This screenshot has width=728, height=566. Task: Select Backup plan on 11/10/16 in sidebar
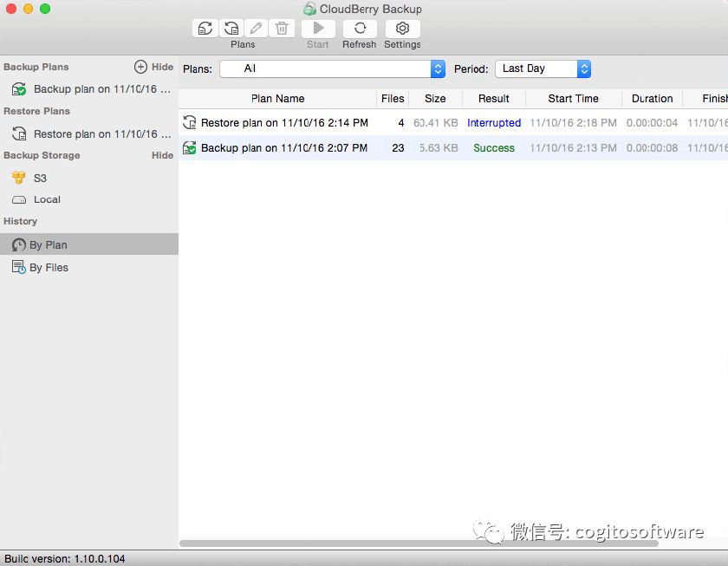click(89, 89)
